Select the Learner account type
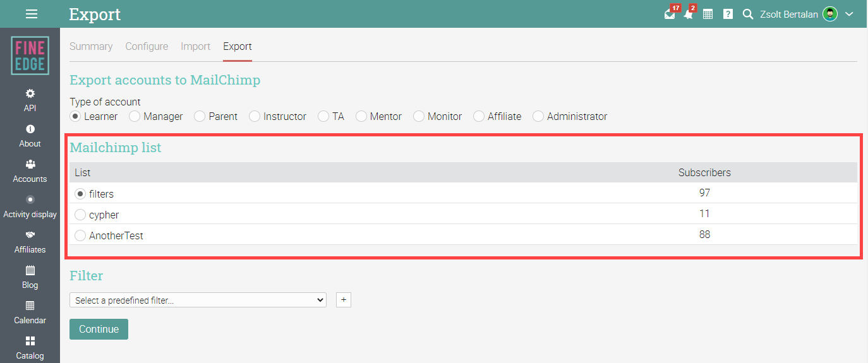 [75, 116]
